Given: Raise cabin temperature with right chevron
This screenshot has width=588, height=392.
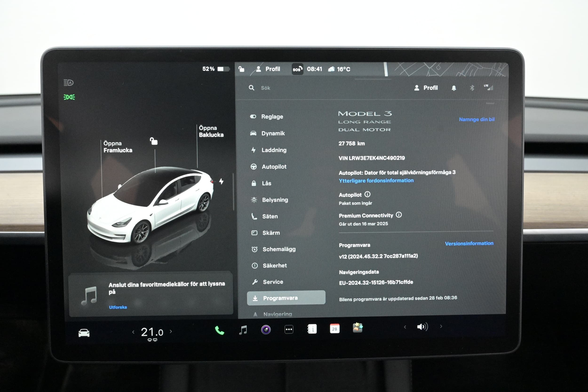Looking at the screenshot, I should click(171, 331).
